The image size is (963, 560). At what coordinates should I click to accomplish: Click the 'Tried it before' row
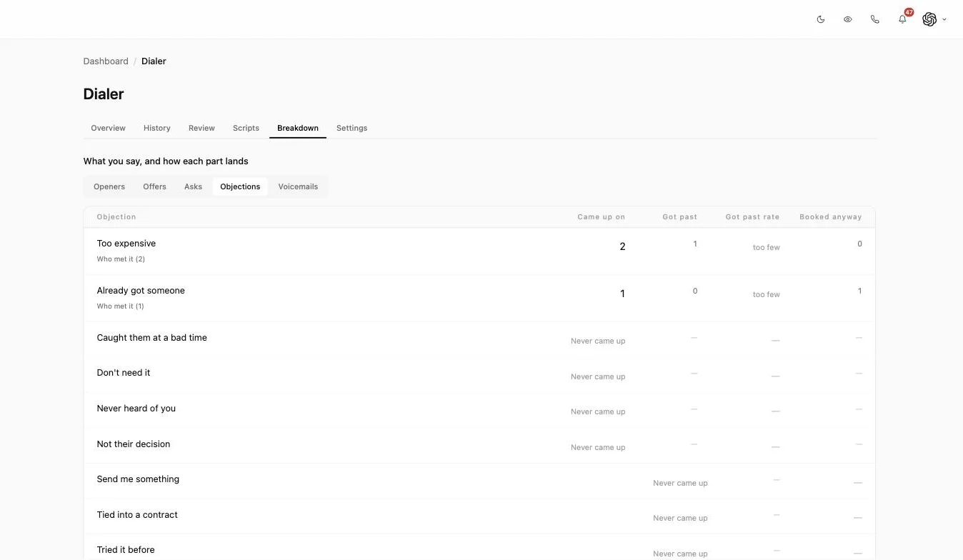[479, 548]
